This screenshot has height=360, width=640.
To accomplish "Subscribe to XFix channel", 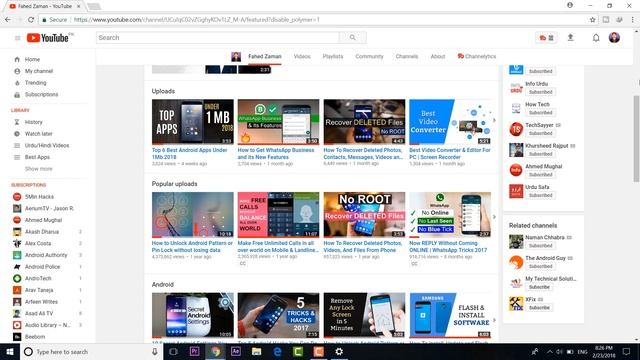I will point(539,308).
